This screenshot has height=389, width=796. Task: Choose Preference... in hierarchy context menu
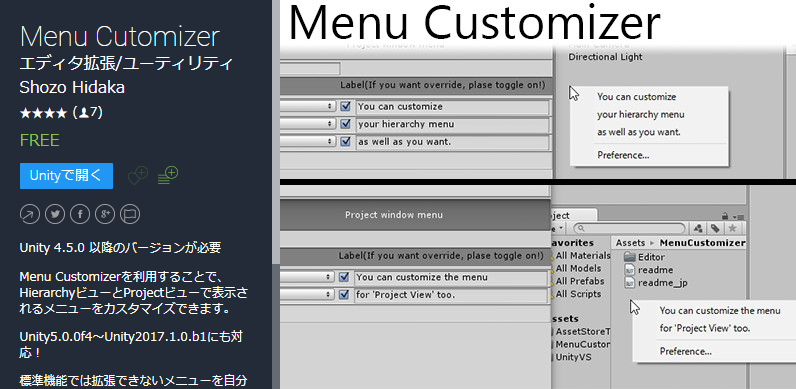623,155
